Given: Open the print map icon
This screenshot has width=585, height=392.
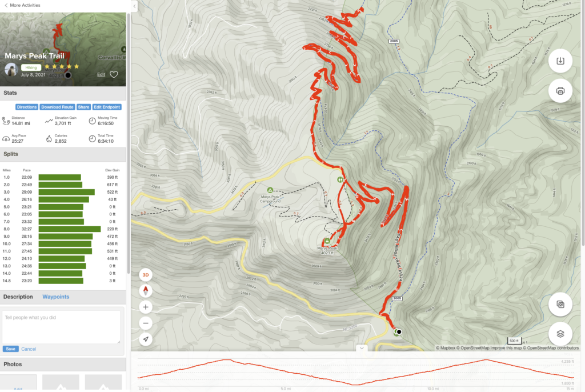Looking at the screenshot, I should click(560, 91).
